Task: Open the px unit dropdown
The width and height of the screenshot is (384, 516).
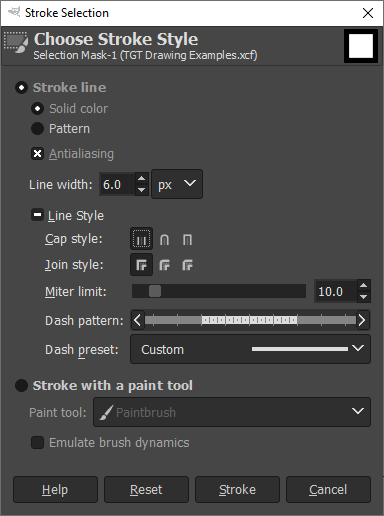Action: [x=177, y=184]
